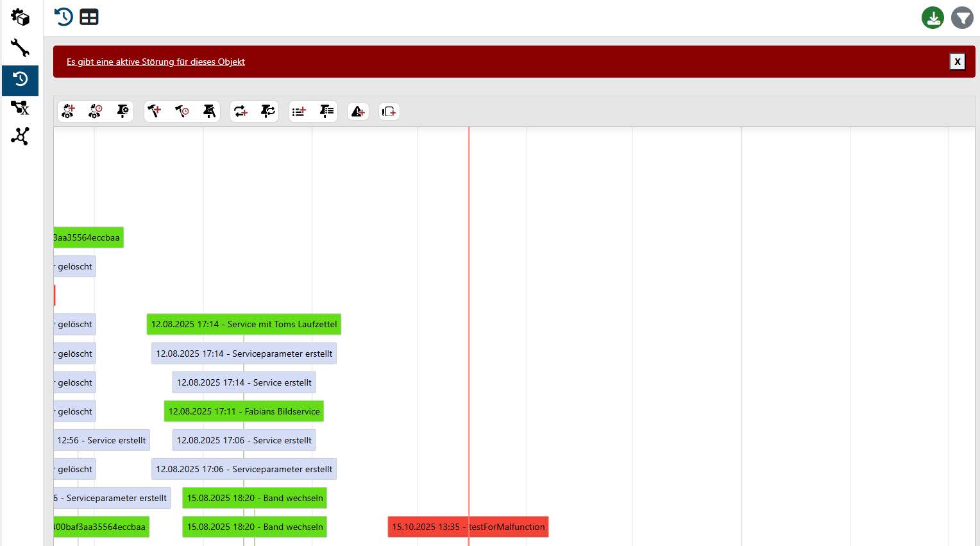The image size is (980, 546).
Task: Switch to the history timeline view
Action: [63, 17]
